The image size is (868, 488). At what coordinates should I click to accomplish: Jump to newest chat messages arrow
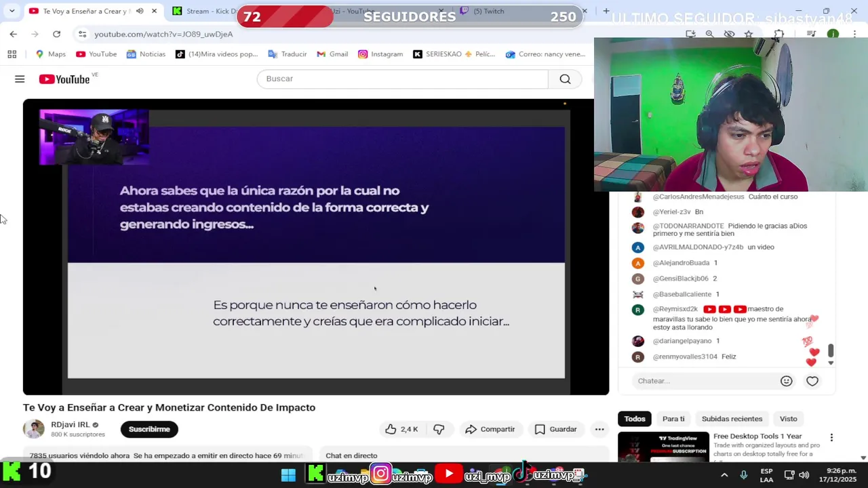pos(831,363)
